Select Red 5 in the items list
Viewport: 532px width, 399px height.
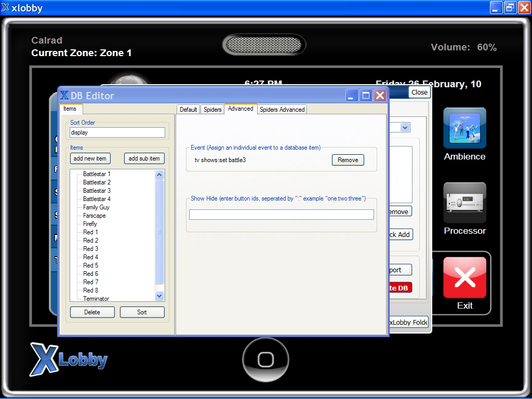90,265
